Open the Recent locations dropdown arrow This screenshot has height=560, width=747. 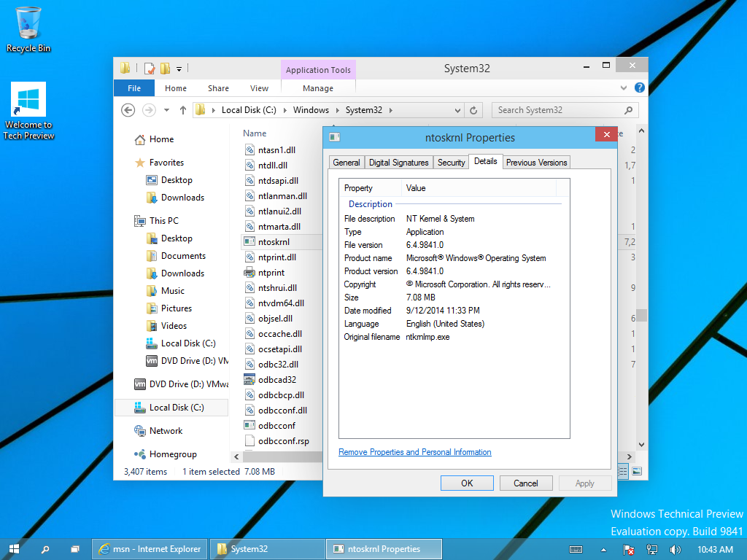166,110
